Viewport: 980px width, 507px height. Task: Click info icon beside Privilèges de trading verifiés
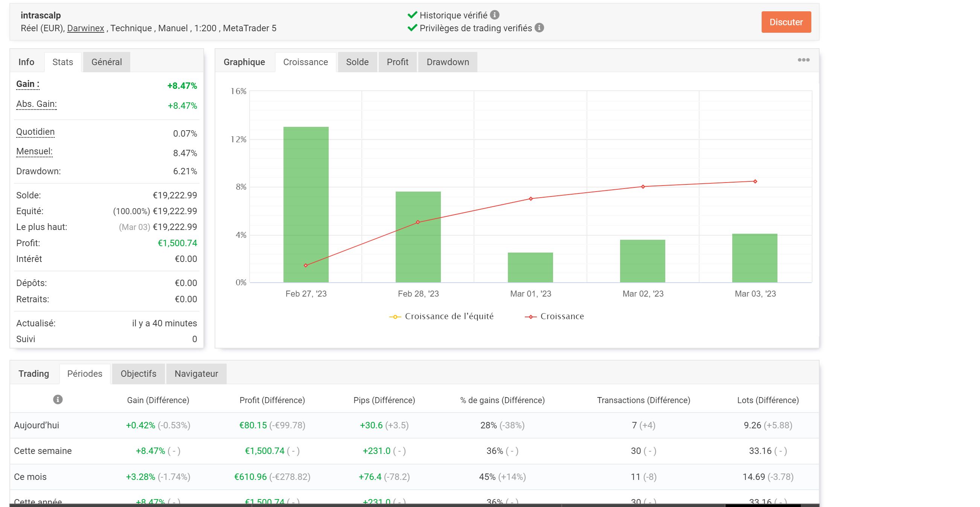click(x=539, y=27)
